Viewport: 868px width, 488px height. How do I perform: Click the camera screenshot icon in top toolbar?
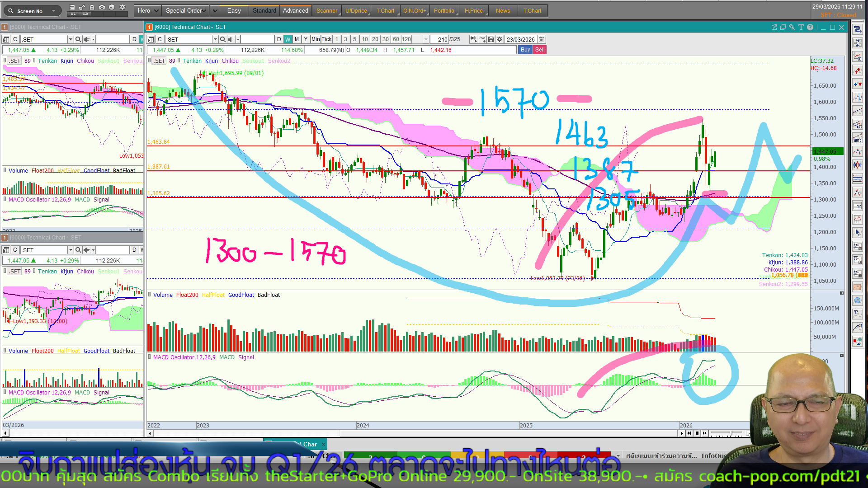tap(102, 7)
